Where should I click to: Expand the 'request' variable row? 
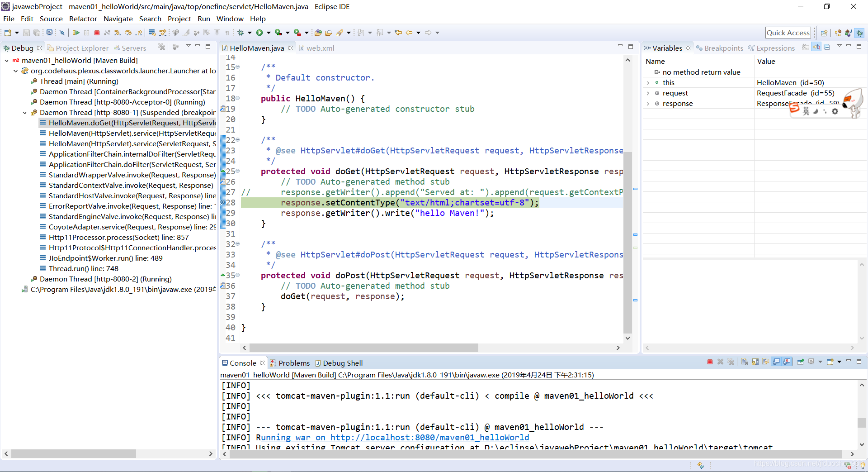click(648, 93)
